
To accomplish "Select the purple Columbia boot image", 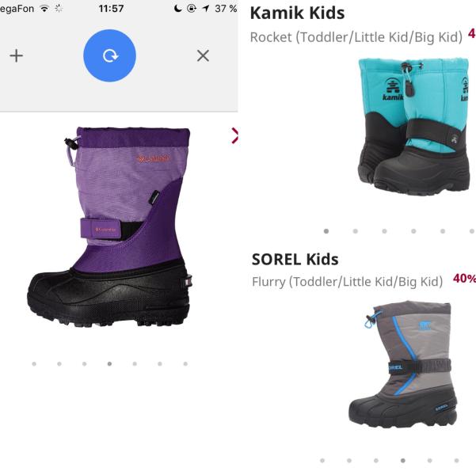I will [x=109, y=226].
